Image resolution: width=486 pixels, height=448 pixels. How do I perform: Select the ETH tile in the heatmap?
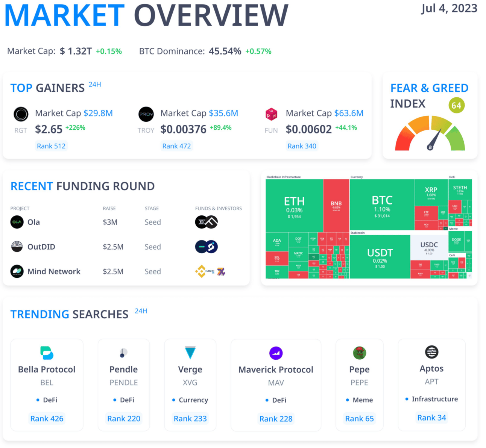[294, 206]
